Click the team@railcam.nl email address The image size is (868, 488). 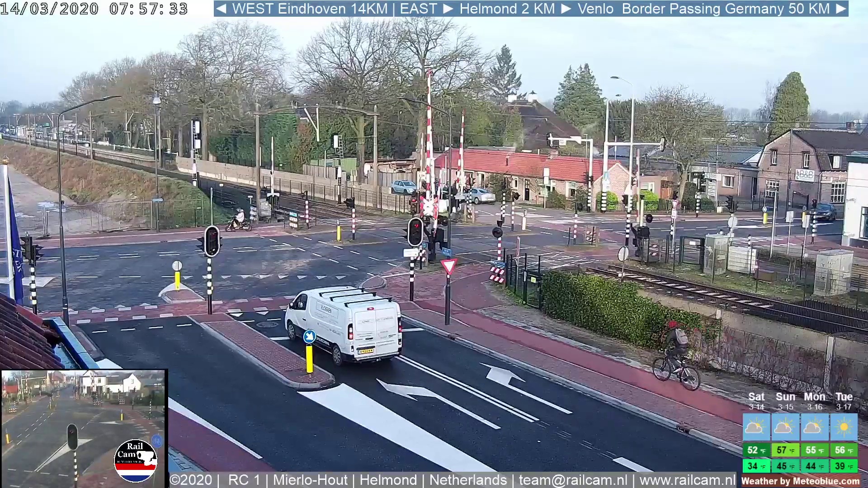coord(573,480)
